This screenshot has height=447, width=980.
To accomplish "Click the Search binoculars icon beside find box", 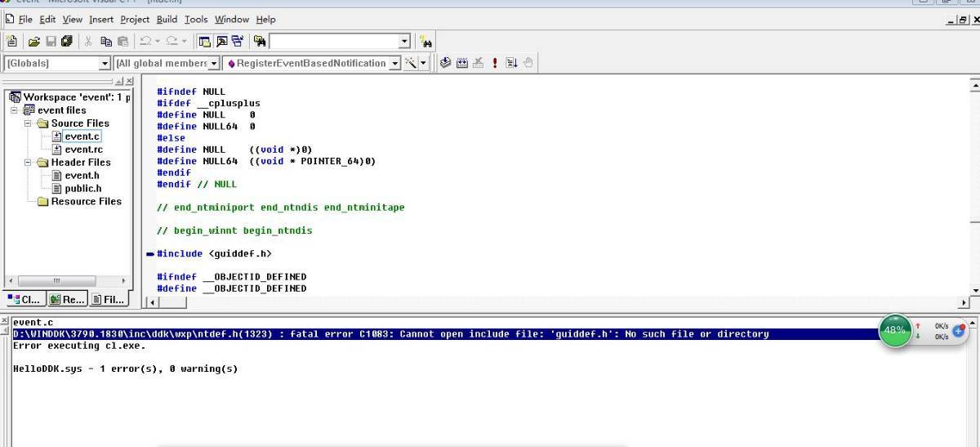I will 425,41.
